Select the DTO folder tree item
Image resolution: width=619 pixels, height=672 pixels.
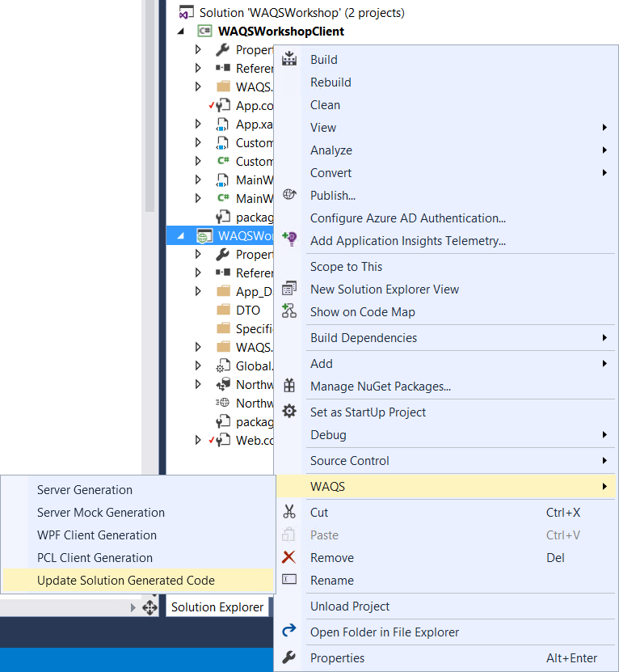click(x=247, y=310)
